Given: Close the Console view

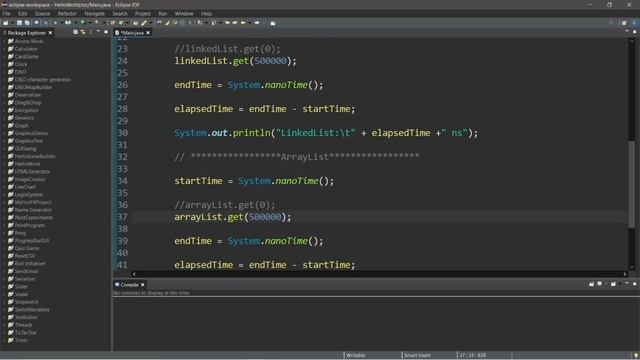Looking at the screenshot, I should coord(142,285).
